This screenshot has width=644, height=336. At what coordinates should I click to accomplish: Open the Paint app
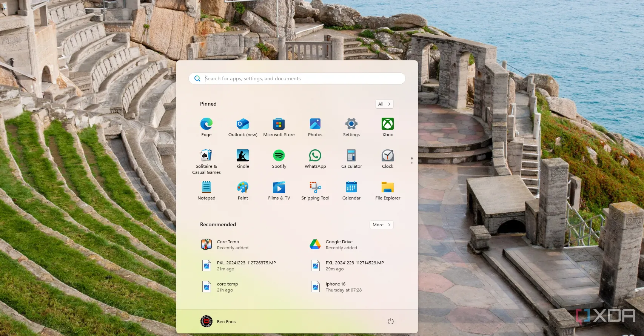(243, 191)
